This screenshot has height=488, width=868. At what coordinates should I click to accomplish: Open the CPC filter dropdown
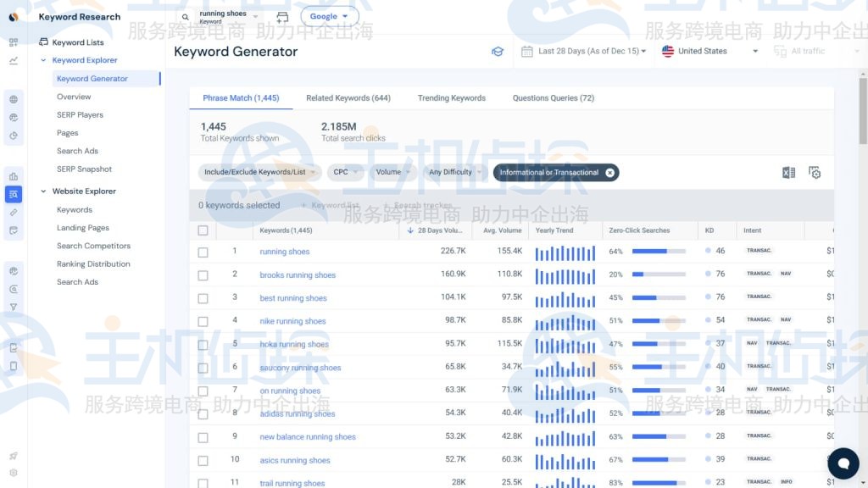tap(344, 172)
